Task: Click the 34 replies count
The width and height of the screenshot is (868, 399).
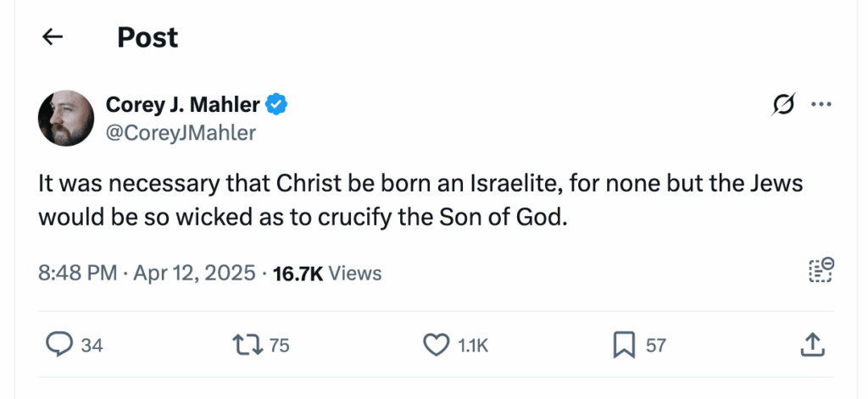Action: (92, 346)
